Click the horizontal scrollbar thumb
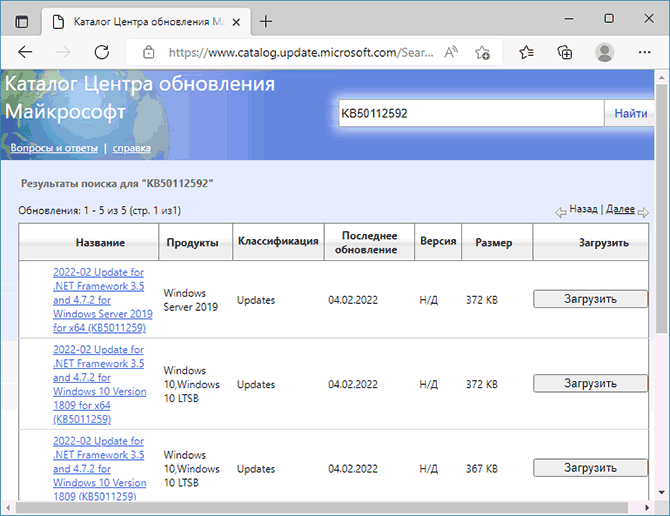 (x=322, y=508)
